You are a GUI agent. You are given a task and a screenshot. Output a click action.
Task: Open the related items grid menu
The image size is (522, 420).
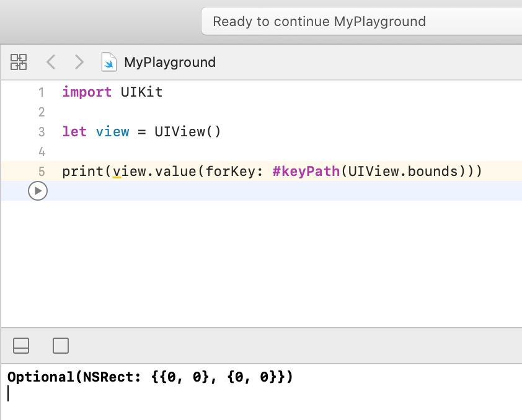point(19,62)
